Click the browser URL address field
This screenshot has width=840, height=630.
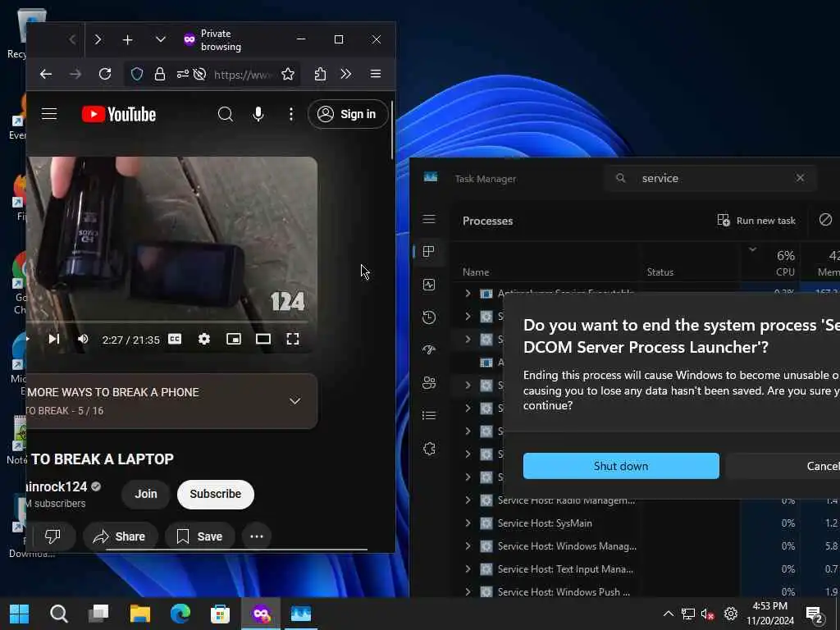pos(243,75)
